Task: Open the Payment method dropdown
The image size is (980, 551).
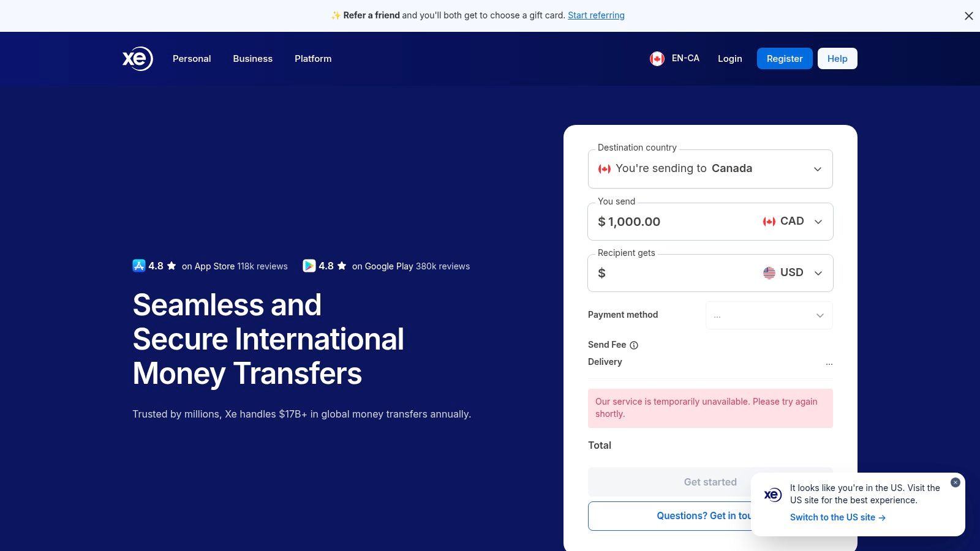Action: [769, 315]
